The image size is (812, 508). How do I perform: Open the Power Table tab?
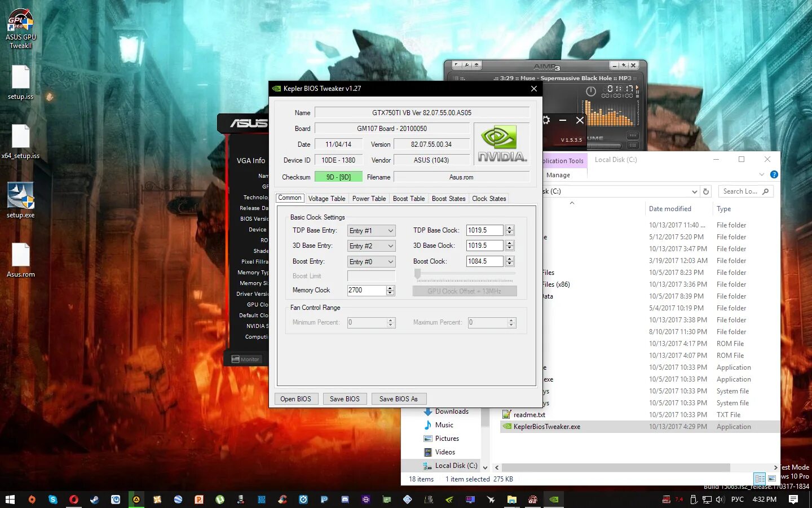[369, 199]
